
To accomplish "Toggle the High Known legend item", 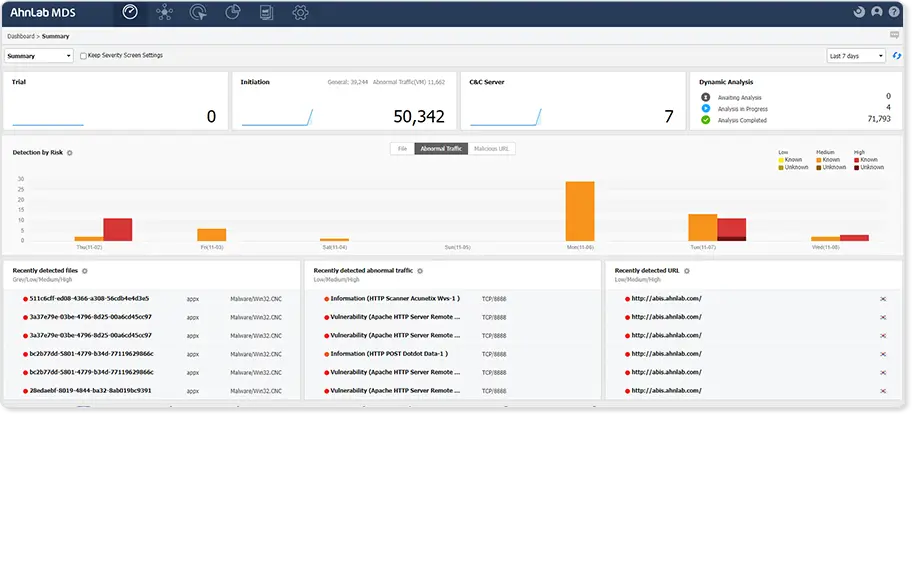I will pyautogui.click(x=865, y=160).
